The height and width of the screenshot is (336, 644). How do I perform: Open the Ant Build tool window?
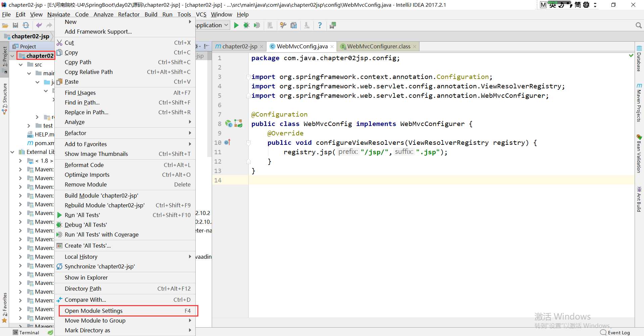click(x=639, y=199)
